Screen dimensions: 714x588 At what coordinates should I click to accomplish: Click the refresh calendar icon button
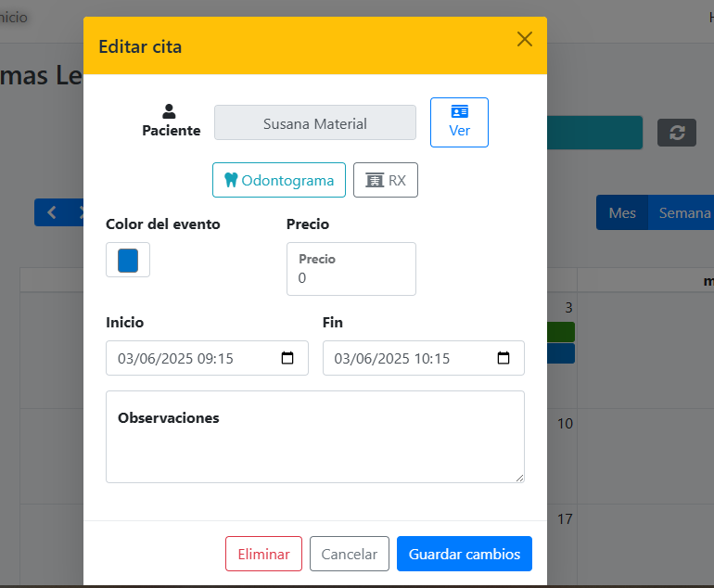tap(677, 133)
